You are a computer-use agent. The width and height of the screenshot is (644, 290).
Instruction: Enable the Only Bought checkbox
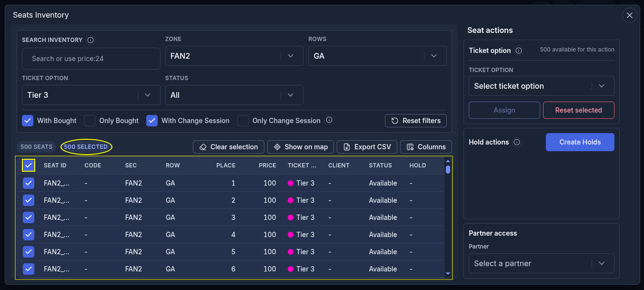click(x=90, y=121)
